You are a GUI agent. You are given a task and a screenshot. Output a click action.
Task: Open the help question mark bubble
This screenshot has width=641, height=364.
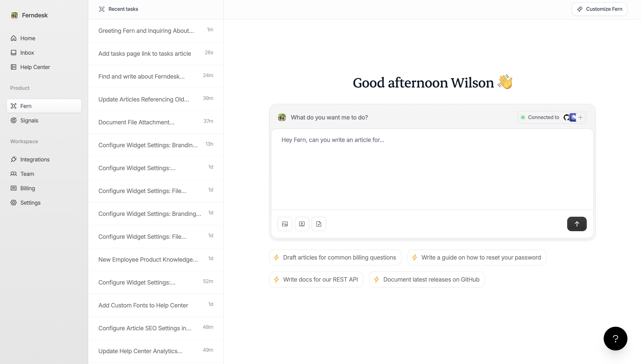tap(615, 339)
